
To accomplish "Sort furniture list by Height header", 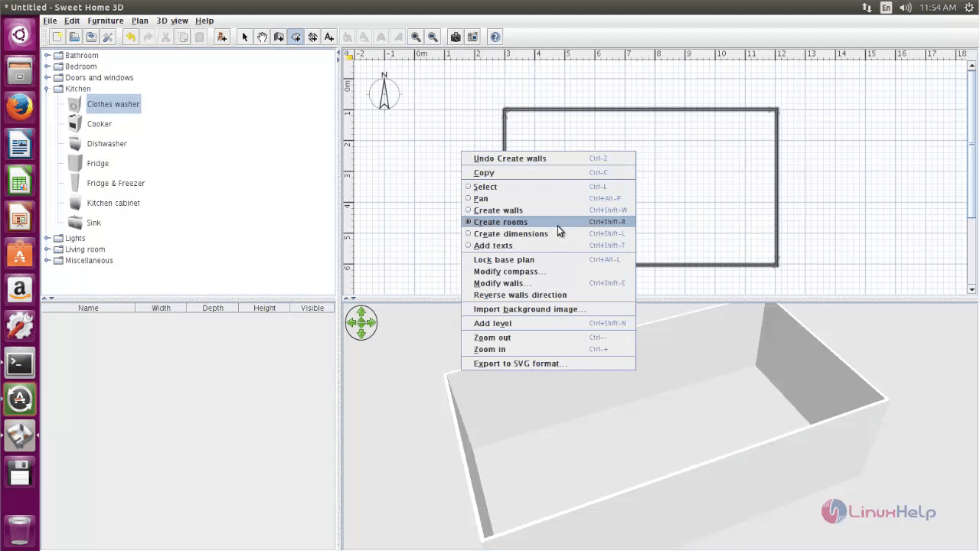I will tap(264, 308).
